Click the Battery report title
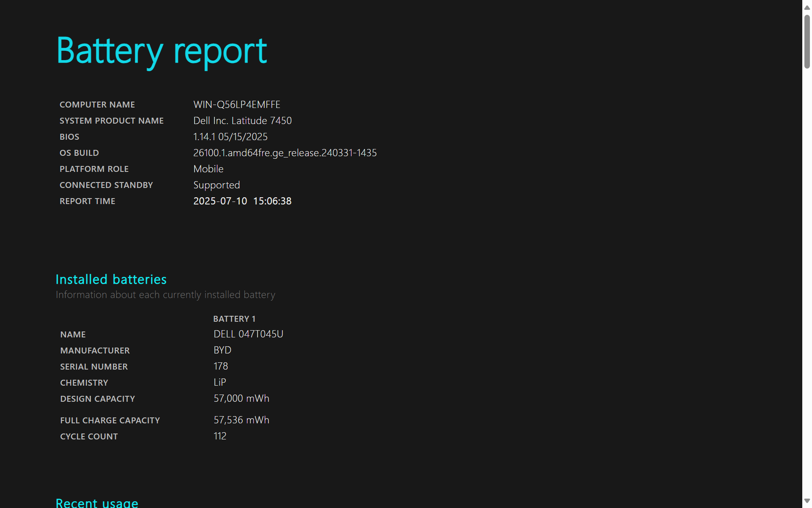The image size is (812, 508). 162,51
